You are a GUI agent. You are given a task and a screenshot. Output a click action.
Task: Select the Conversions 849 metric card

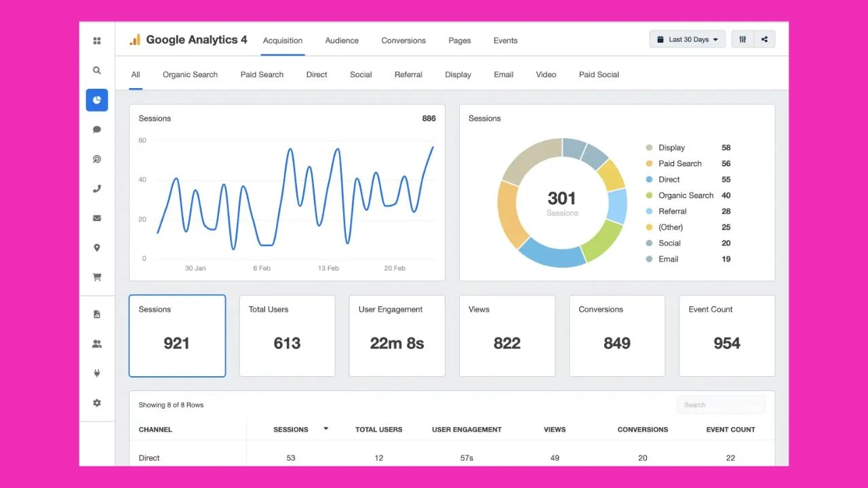[617, 335]
